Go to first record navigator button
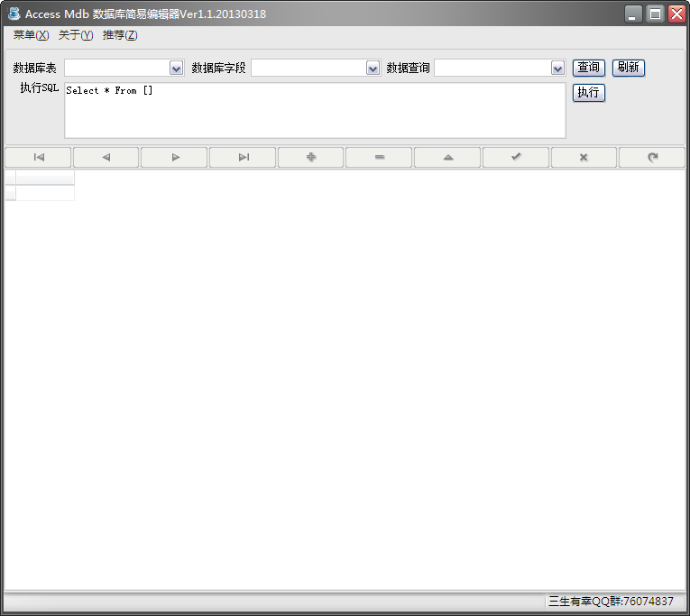 click(38, 158)
